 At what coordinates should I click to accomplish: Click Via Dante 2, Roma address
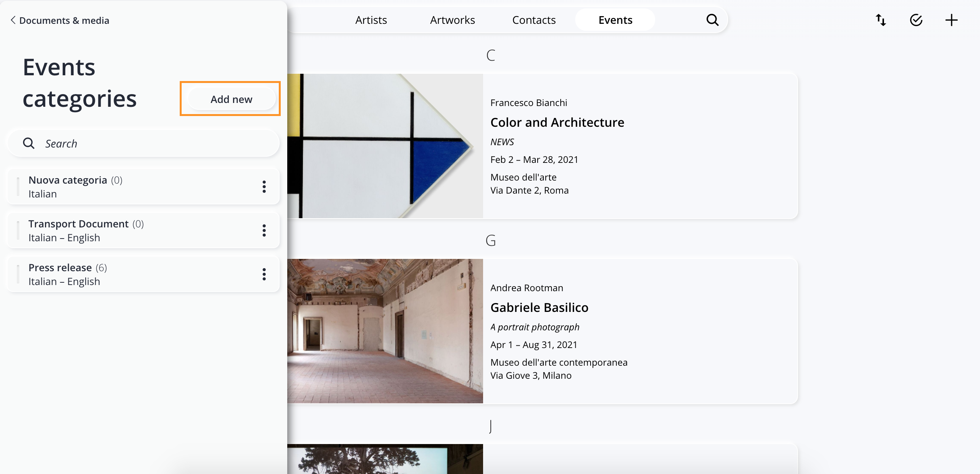click(529, 191)
